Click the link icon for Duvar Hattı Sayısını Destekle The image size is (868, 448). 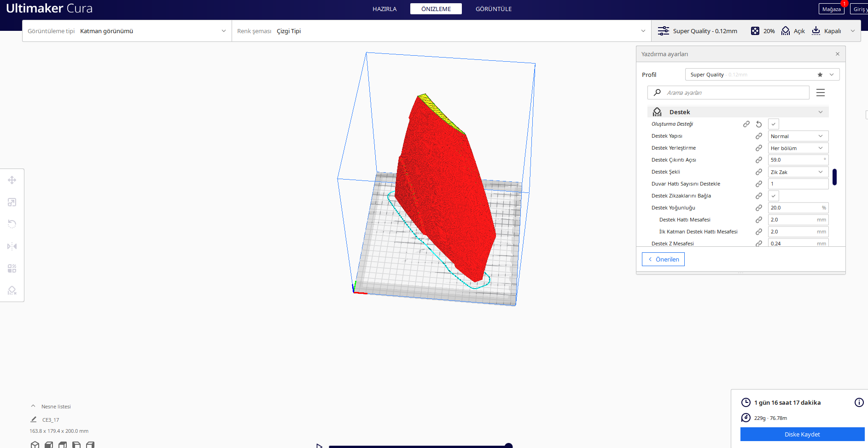point(759,184)
